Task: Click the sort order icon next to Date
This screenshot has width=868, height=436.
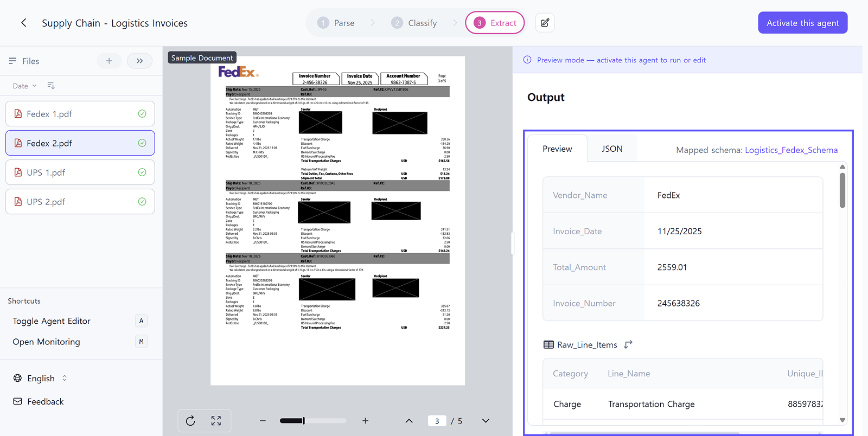Action: tap(51, 86)
